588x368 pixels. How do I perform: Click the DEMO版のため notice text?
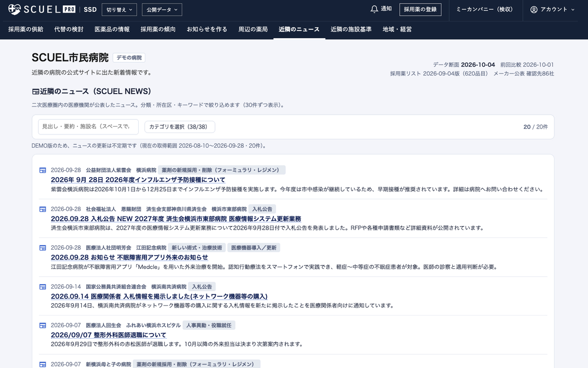(149, 145)
